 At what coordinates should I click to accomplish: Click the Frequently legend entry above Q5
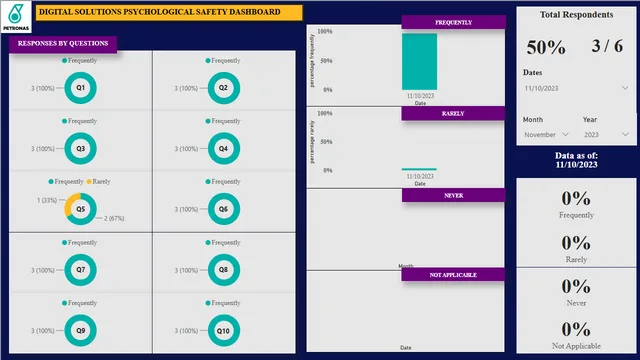pyautogui.click(x=66, y=181)
